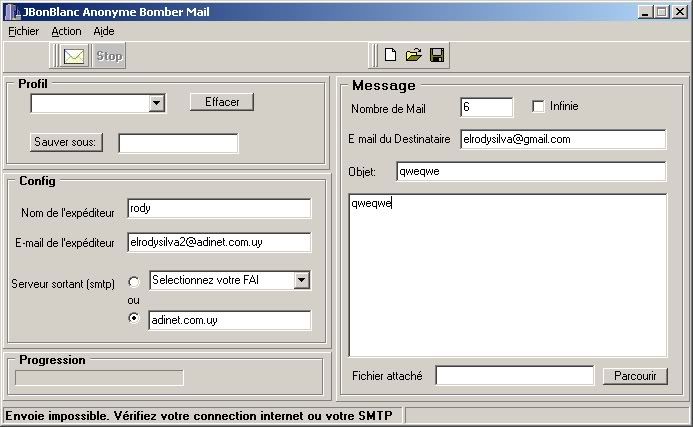The width and height of the screenshot is (693, 427).
Task: Select the FAI list radio button
Action: 134,282
